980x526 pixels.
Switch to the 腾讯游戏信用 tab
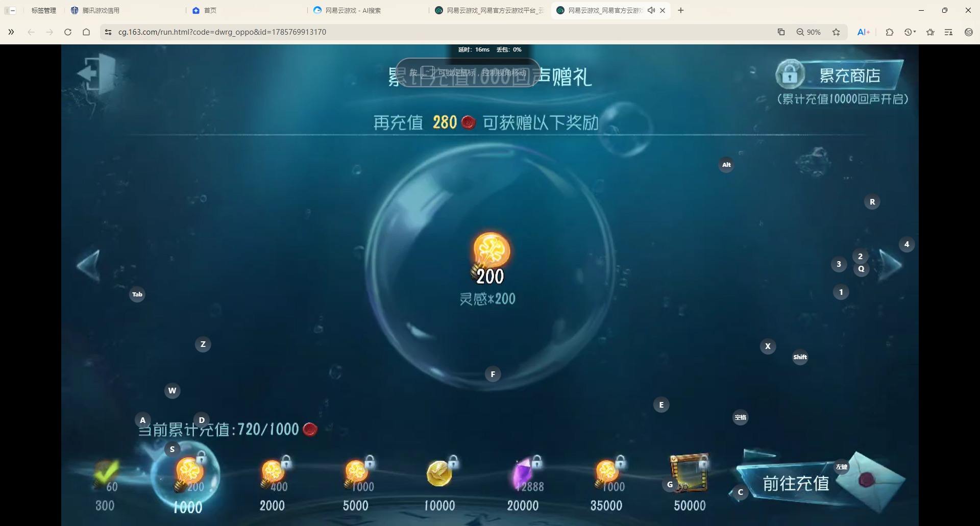[125, 10]
